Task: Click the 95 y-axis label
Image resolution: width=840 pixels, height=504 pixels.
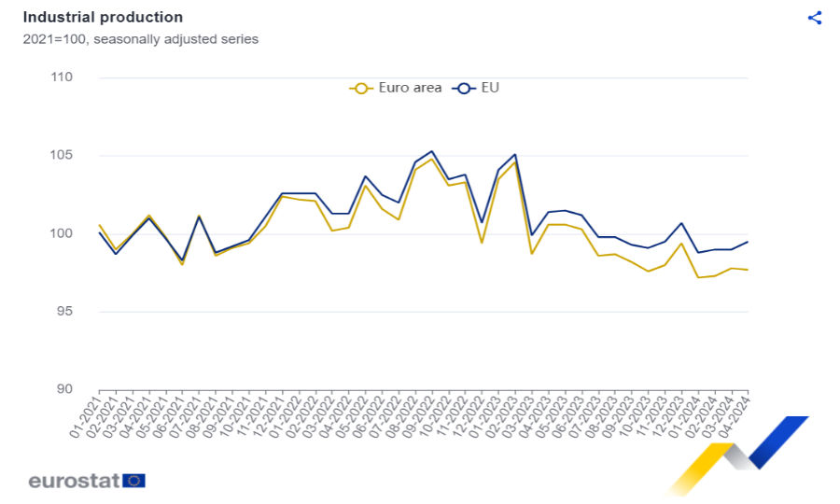Action: click(x=64, y=312)
